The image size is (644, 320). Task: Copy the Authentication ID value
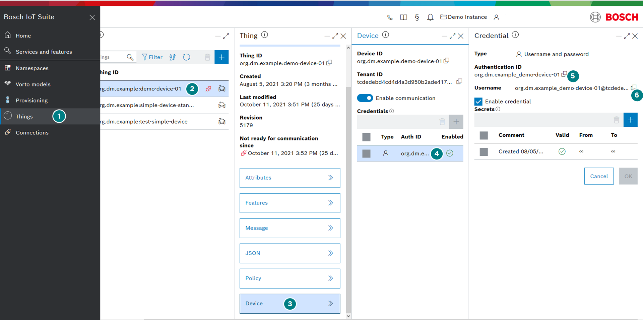coord(564,74)
